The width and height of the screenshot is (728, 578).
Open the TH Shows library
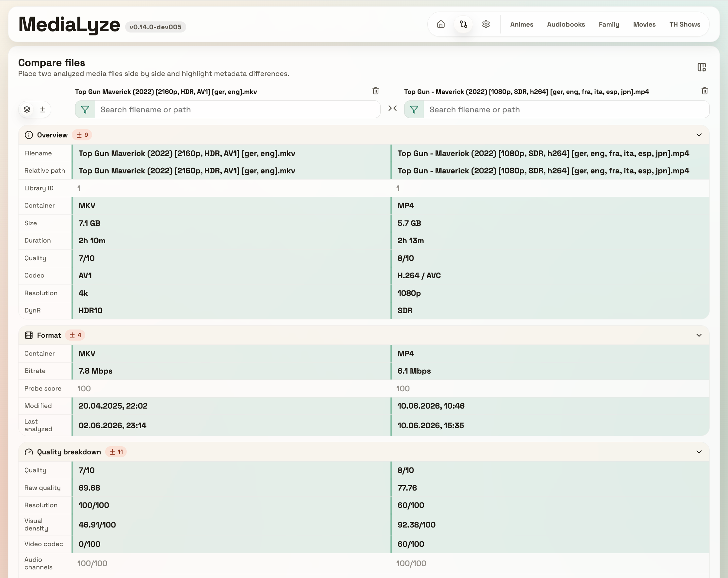pyautogui.click(x=685, y=24)
